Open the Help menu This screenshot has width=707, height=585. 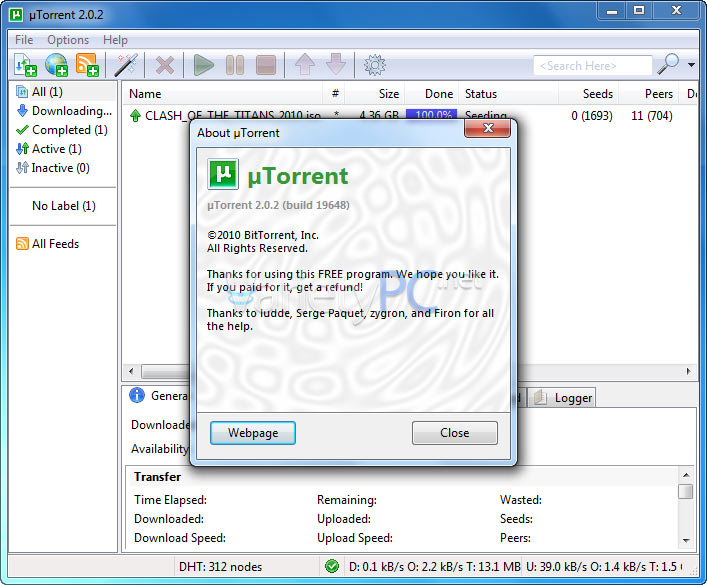[x=115, y=40]
